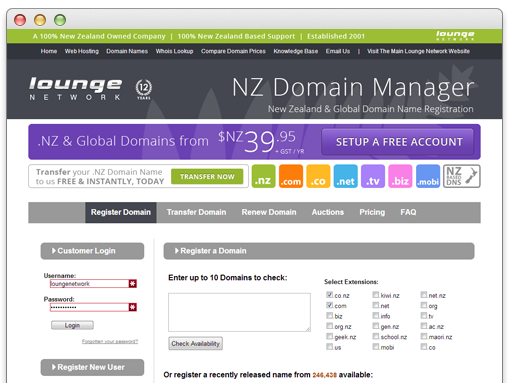Open the Auctions tab
The height and width of the screenshot is (383, 508).
point(328,212)
